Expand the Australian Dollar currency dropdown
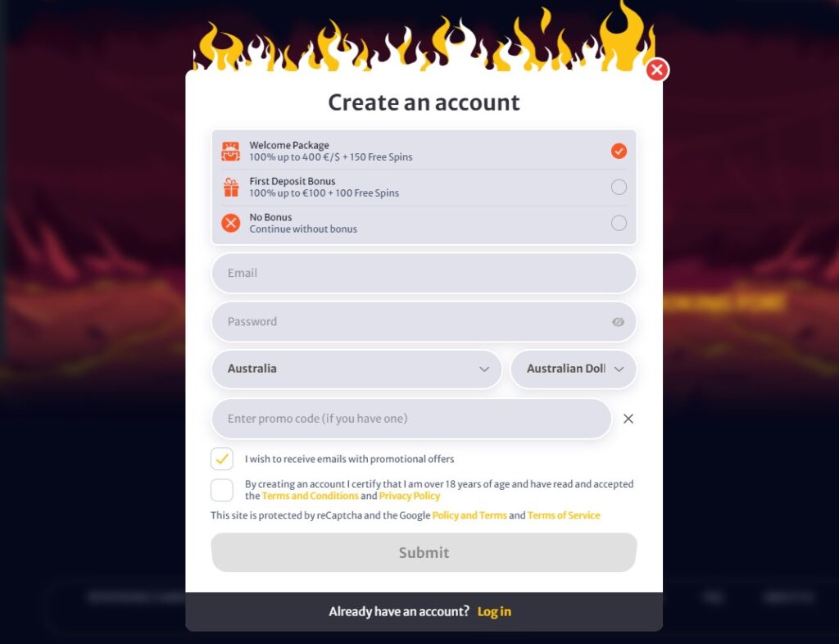This screenshot has width=839, height=644. click(574, 369)
